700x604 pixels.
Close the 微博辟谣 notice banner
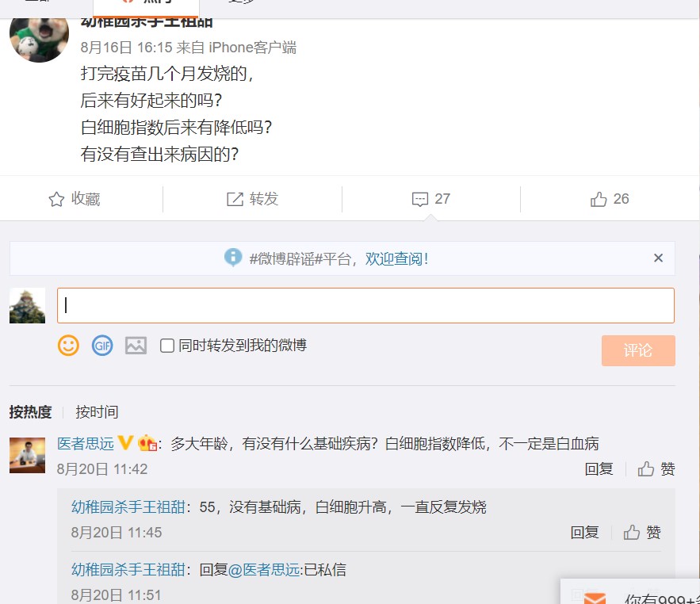tap(658, 258)
